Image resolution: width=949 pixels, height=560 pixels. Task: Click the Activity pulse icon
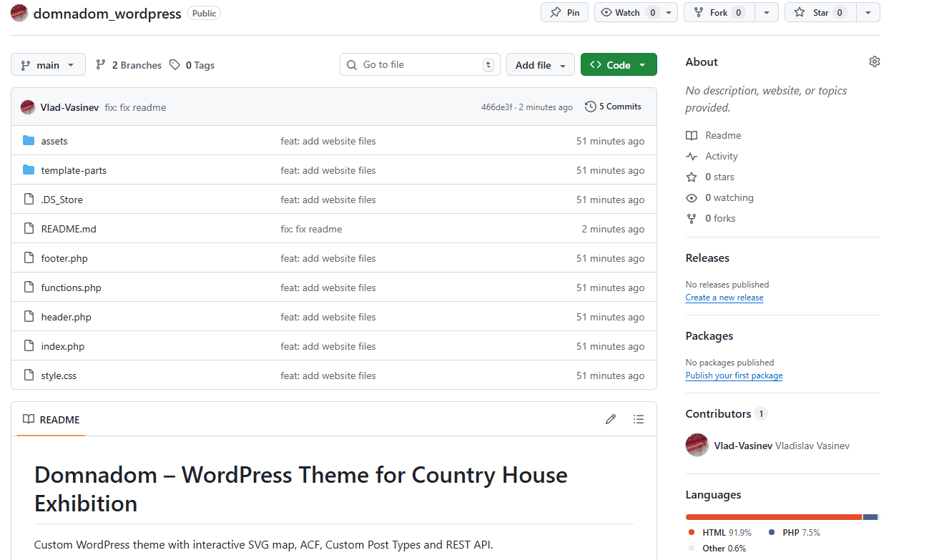pyautogui.click(x=691, y=156)
